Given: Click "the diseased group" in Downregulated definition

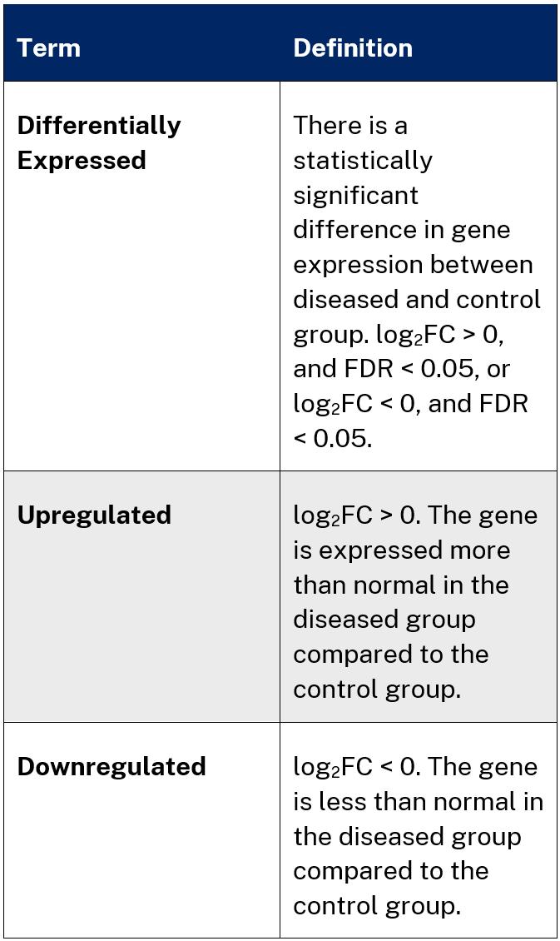Looking at the screenshot, I should coord(407,836).
